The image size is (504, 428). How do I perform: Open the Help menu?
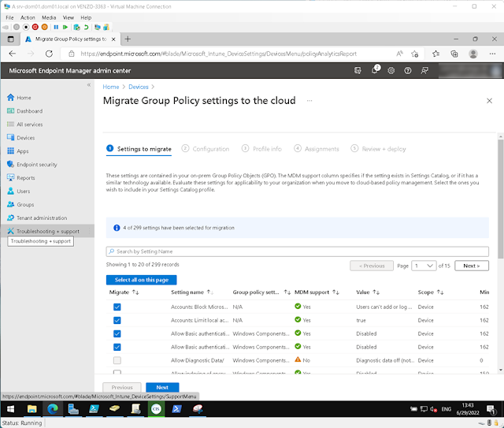click(86, 17)
